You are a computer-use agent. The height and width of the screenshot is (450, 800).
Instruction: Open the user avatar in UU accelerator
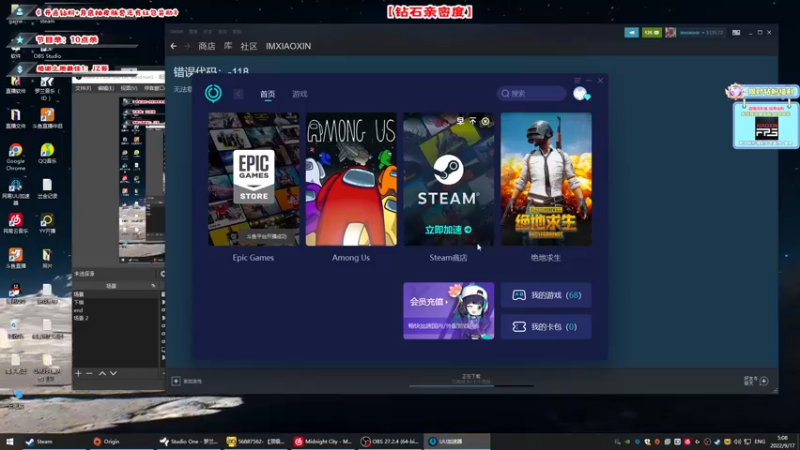coord(581,93)
